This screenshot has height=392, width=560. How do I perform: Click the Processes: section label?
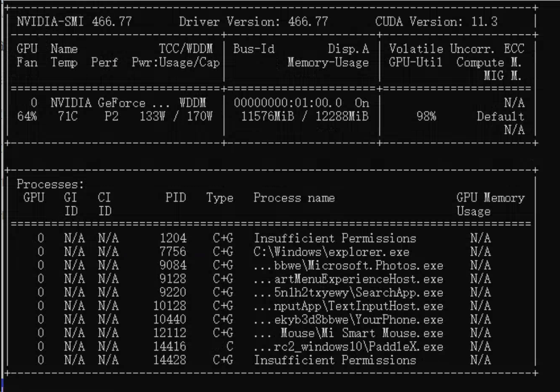click(50, 184)
